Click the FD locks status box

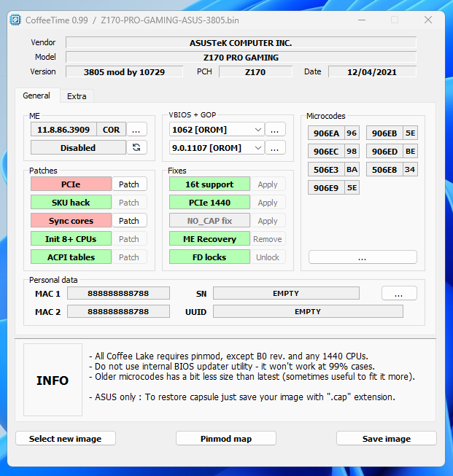[x=209, y=257]
